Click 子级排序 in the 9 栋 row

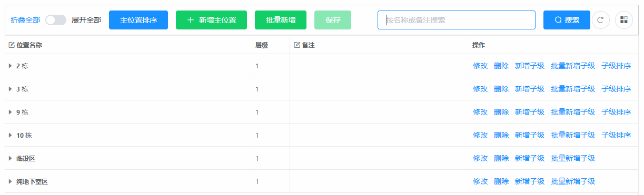(x=616, y=112)
